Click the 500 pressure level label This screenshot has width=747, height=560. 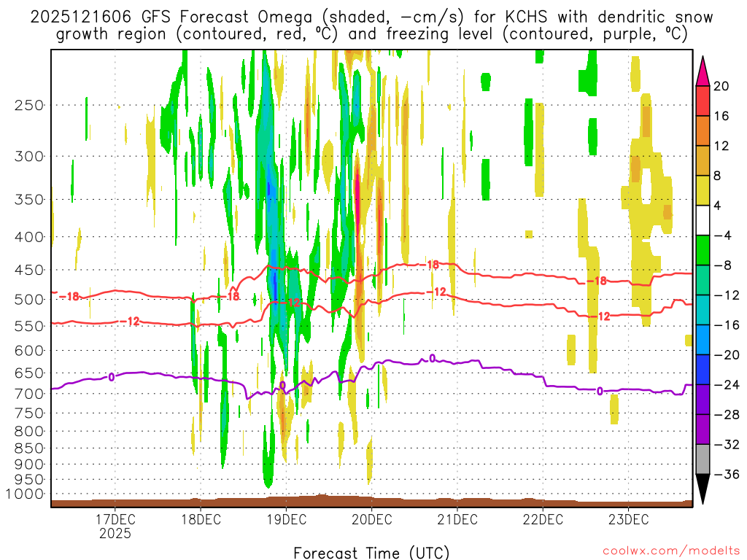pos(29,300)
